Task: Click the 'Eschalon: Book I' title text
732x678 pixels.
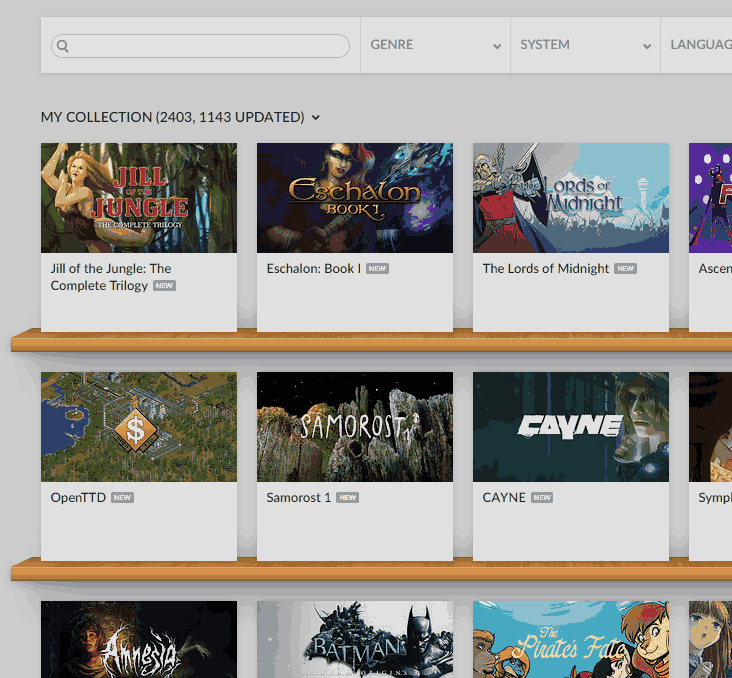Action: pos(313,268)
